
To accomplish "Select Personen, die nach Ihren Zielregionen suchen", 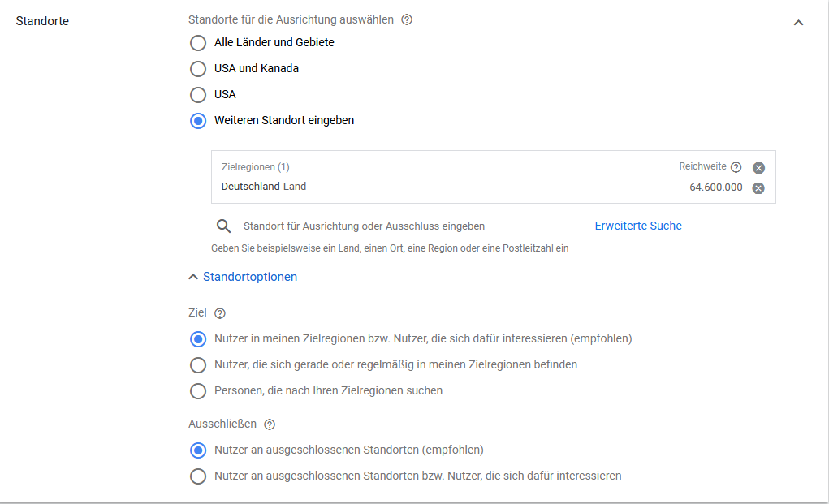I will 198,391.
